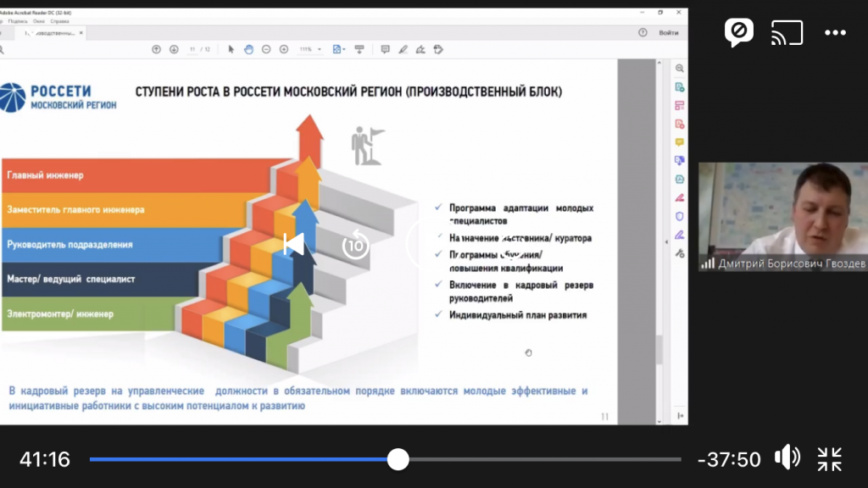
Task: Toggle the volume speaker icon
Action: click(x=787, y=458)
